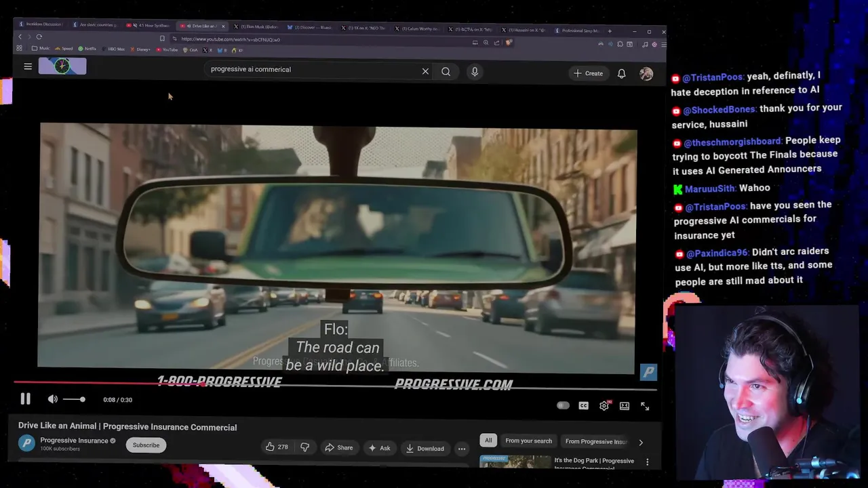Viewport: 868px width, 488px height.
Task: Open more actions three-dot menu
Action: click(462, 448)
